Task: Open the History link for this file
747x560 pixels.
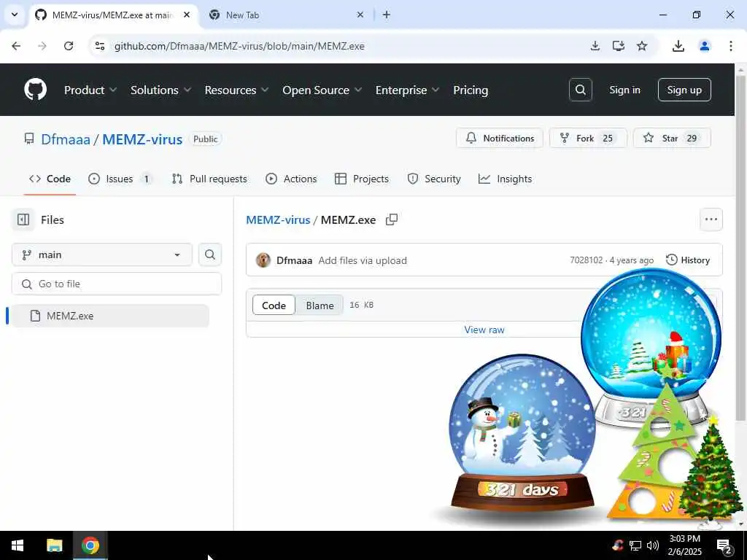Action: click(x=688, y=260)
